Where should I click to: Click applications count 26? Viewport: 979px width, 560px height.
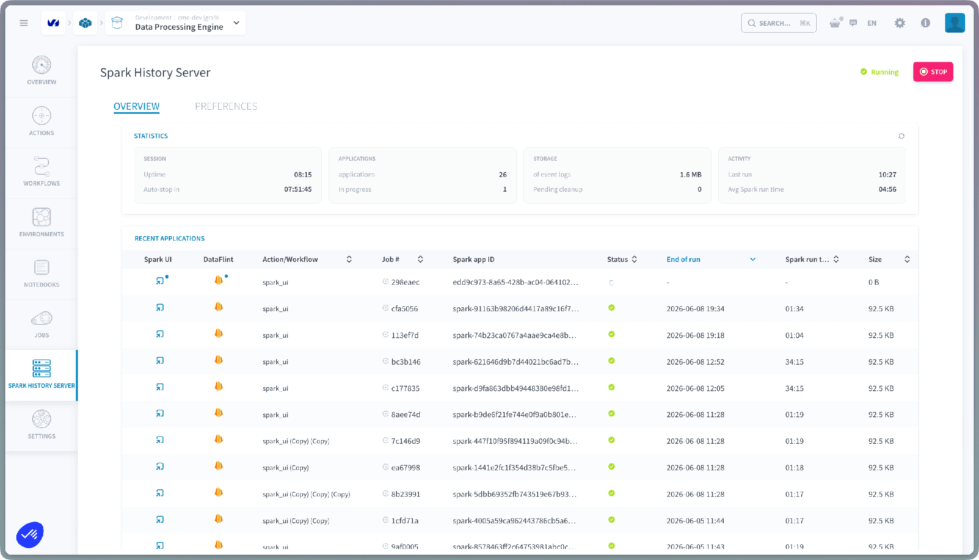tap(503, 175)
